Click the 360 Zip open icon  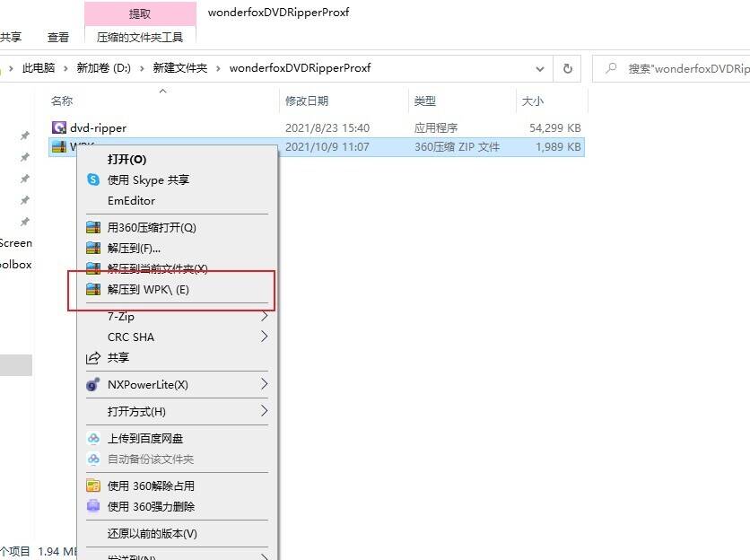pos(93,227)
